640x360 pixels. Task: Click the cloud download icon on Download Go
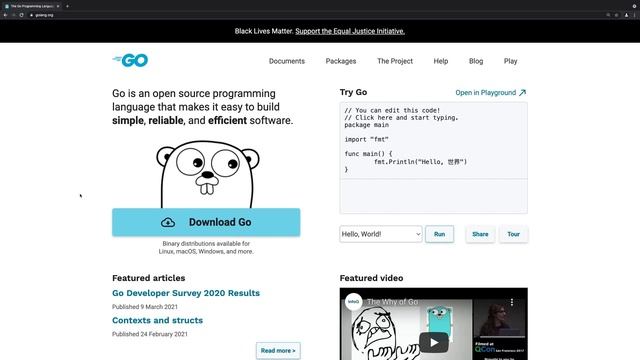click(x=168, y=222)
